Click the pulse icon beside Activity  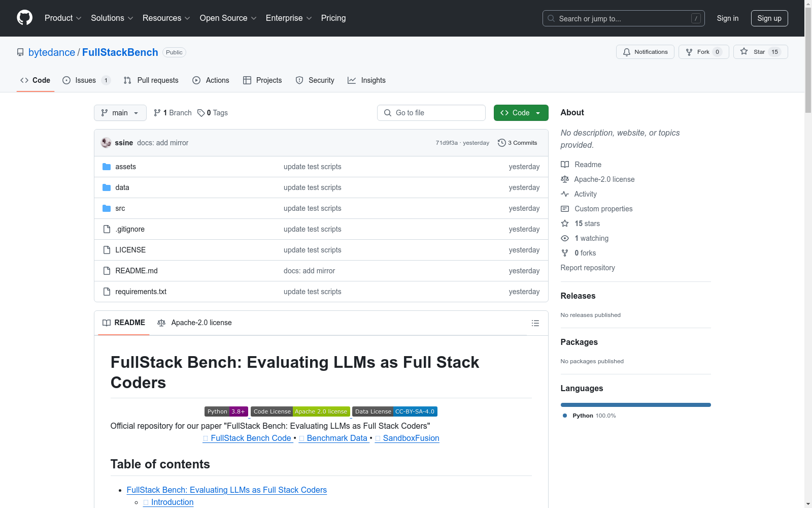565,194
